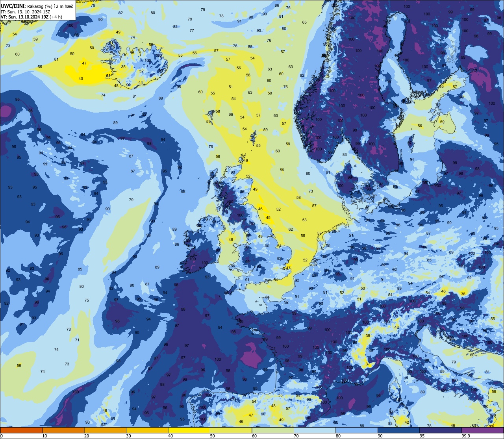Viewport: 504px width, 439px height.
Task: Click the '43' value over the Alps
Action: [397, 328]
